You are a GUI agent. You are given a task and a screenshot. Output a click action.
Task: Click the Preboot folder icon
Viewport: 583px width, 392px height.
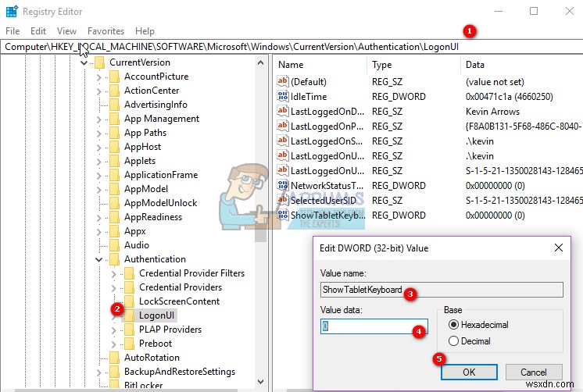click(x=129, y=344)
